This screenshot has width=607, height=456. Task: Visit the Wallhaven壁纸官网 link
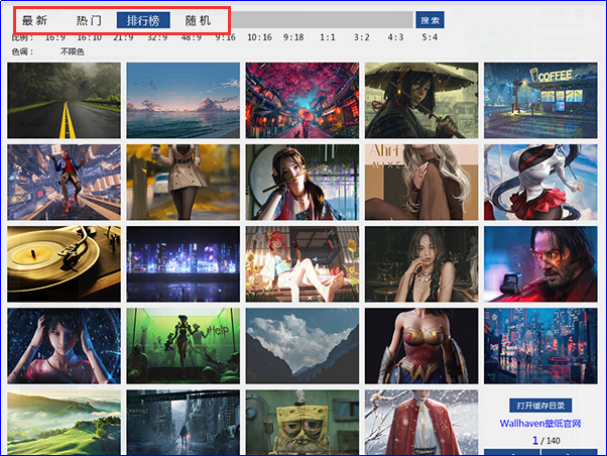pos(540,423)
